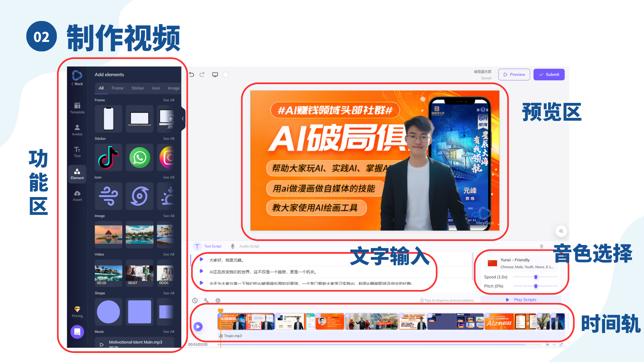This screenshot has height=362, width=644.
Task: Expand Frame section with See All
Action: [169, 100]
